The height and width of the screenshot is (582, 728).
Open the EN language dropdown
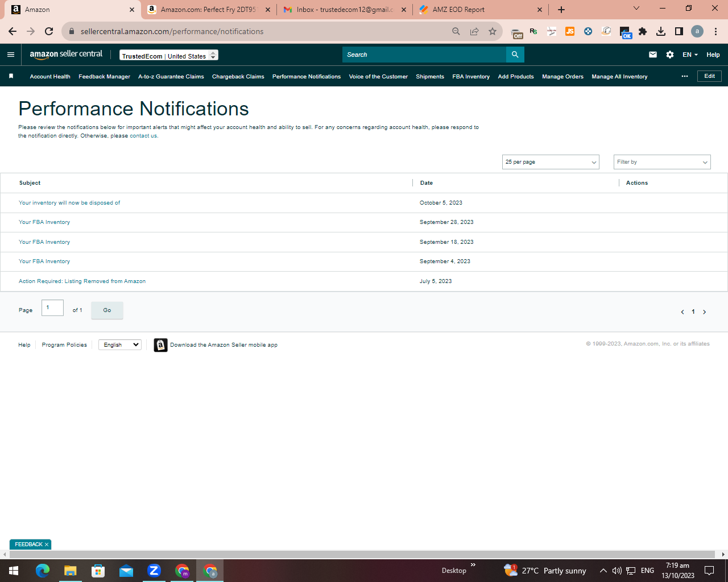point(690,55)
